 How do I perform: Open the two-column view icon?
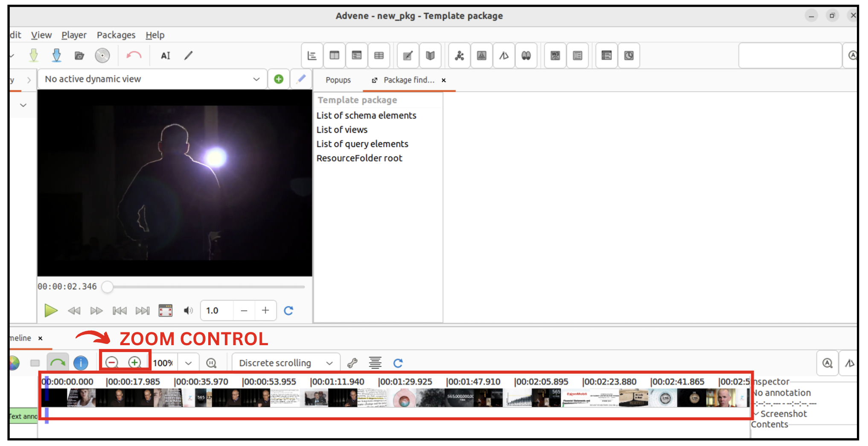335,56
